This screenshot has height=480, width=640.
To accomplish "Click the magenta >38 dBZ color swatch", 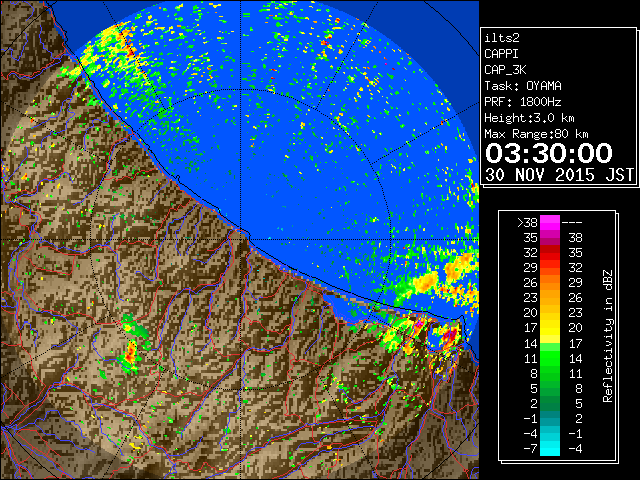I will click(x=550, y=222).
